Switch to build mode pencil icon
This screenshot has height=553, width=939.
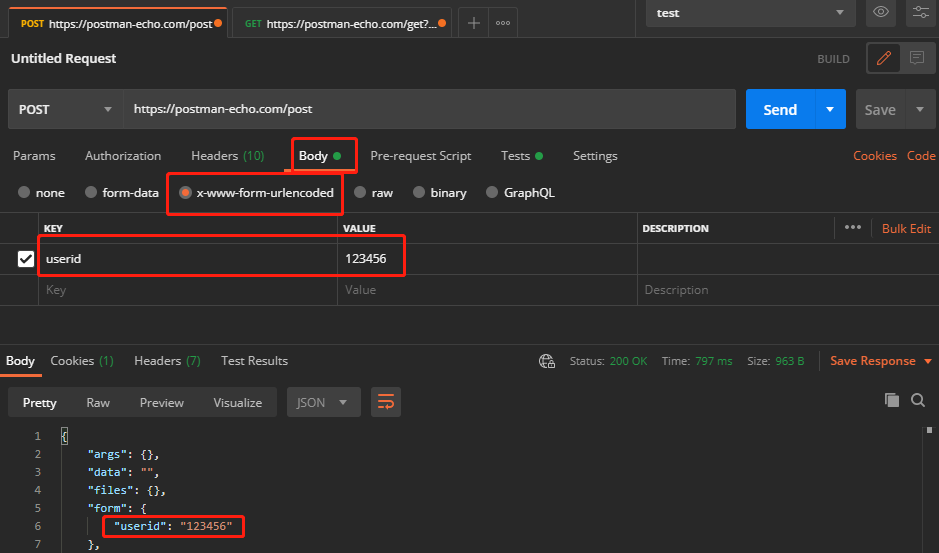pyautogui.click(x=884, y=58)
